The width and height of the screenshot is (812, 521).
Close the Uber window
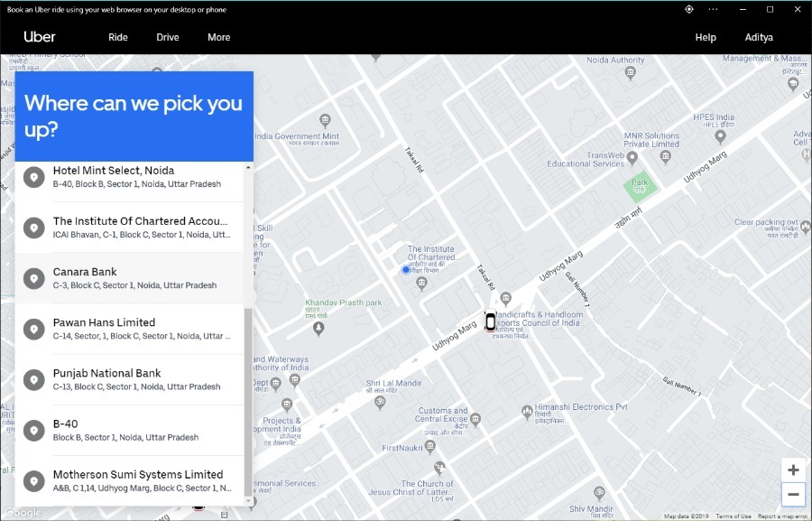click(798, 9)
